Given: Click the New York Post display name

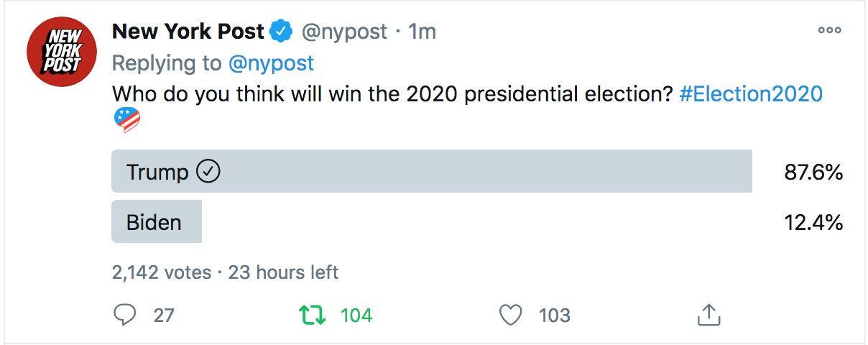Looking at the screenshot, I should pyautogui.click(x=189, y=32).
